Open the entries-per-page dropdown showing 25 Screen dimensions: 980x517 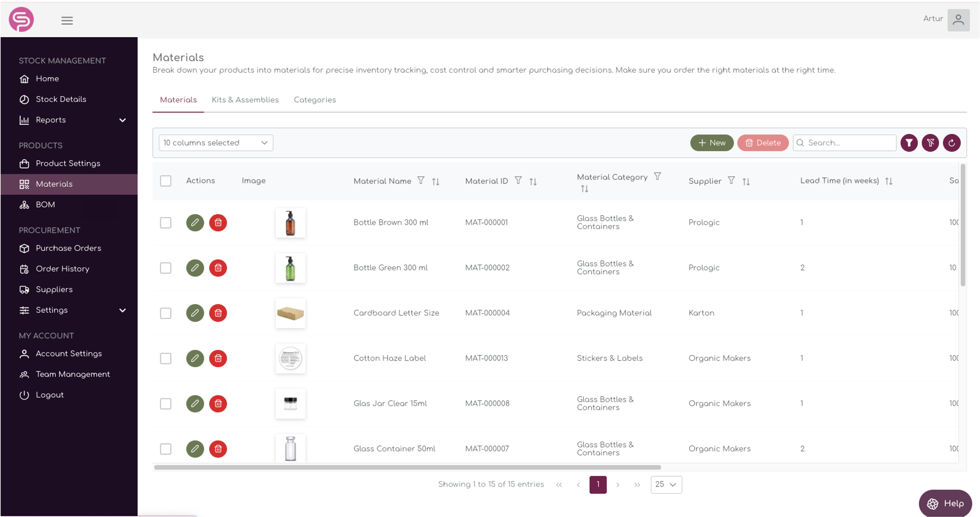click(666, 485)
